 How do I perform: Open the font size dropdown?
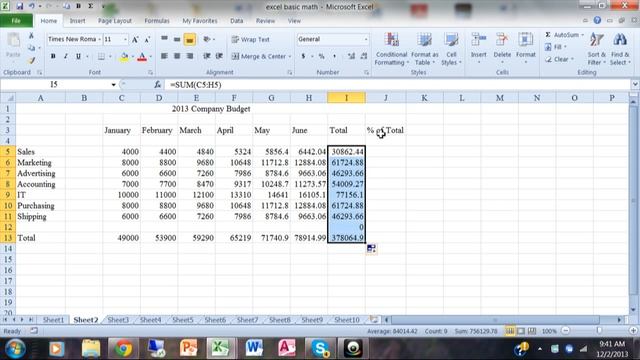pyautogui.click(x=125, y=39)
